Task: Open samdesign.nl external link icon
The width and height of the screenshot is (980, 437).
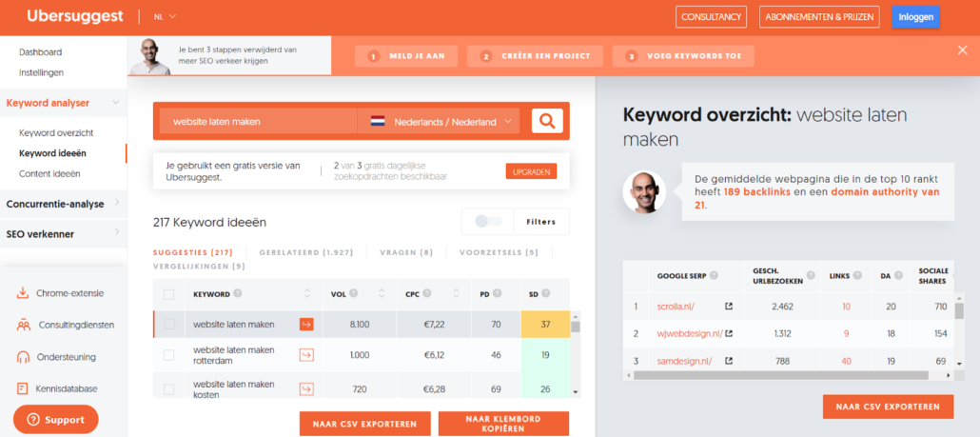Action: point(728,361)
